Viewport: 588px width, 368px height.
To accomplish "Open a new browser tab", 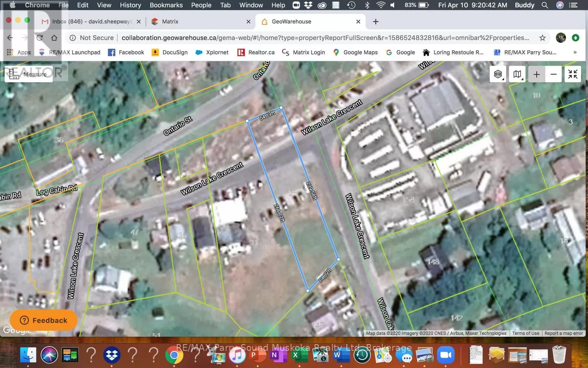I will pyautogui.click(x=376, y=22).
